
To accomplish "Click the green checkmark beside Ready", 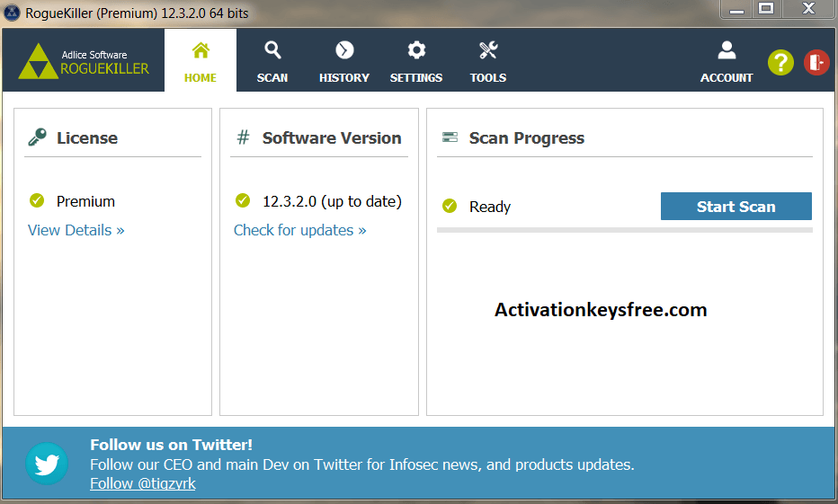I will click(450, 206).
